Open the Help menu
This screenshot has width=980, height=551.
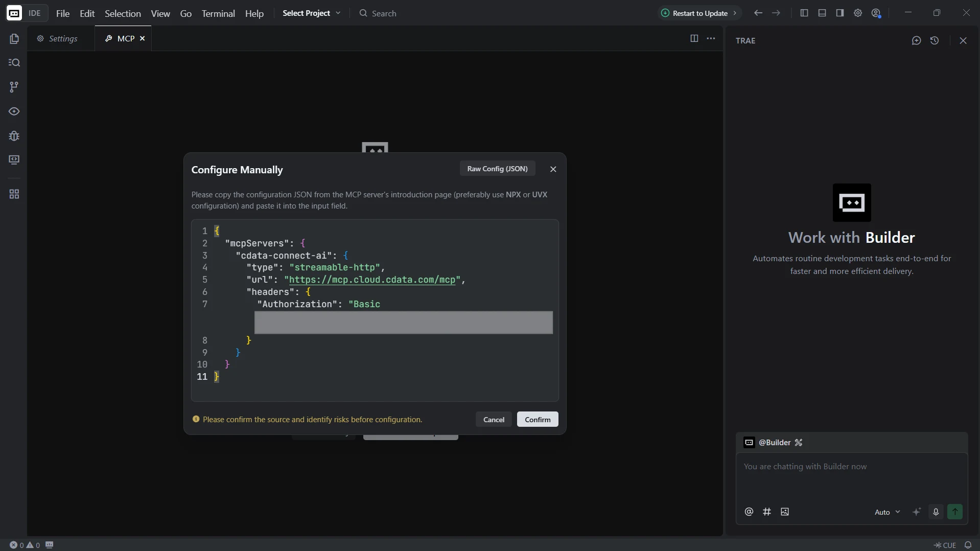pyautogui.click(x=254, y=14)
